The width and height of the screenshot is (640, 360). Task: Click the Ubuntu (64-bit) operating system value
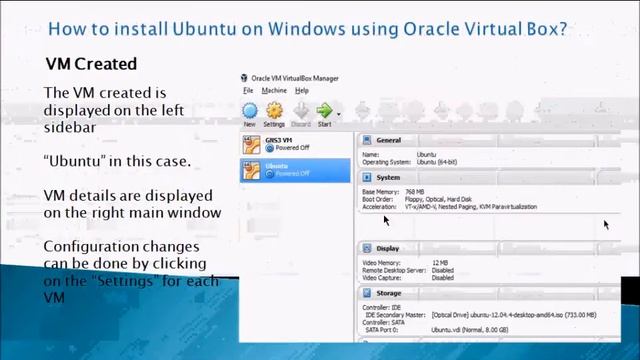pyautogui.click(x=436, y=162)
